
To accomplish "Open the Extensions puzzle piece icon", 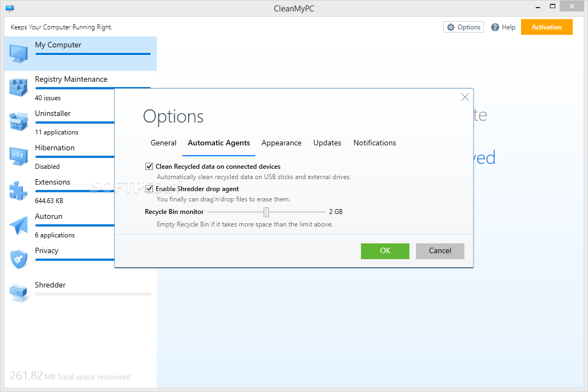I will click(19, 191).
